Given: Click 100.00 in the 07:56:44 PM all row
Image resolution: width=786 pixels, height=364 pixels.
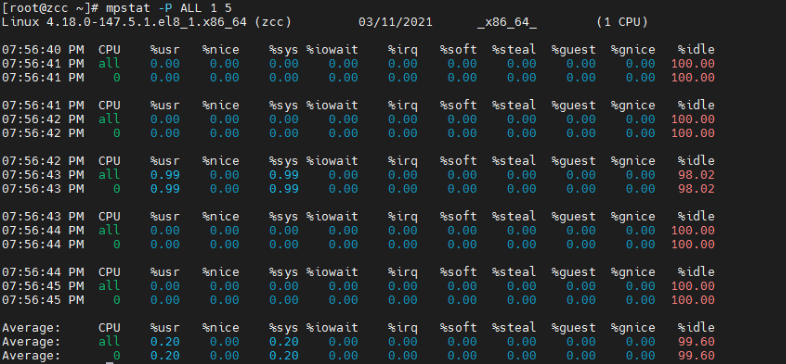Looking at the screenshot, I should 693,231.
